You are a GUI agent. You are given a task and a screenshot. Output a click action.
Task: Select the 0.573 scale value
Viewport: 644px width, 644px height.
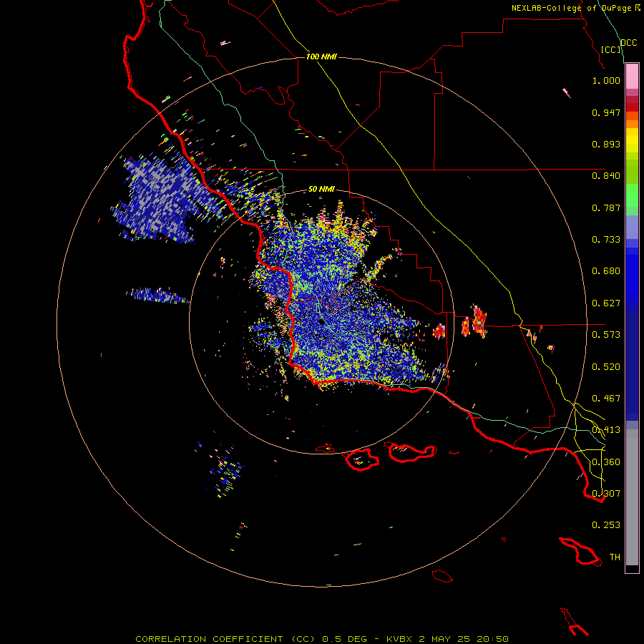point(606,335)
